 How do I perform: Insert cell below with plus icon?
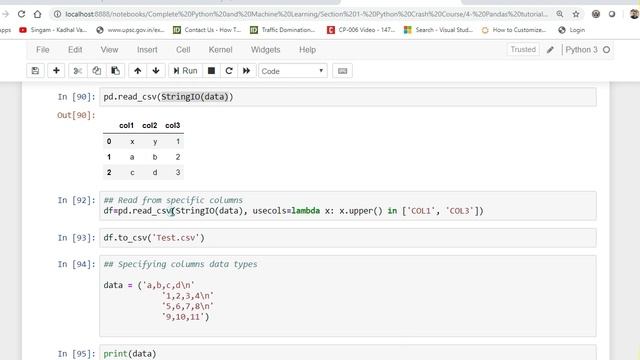click(56, 71)
